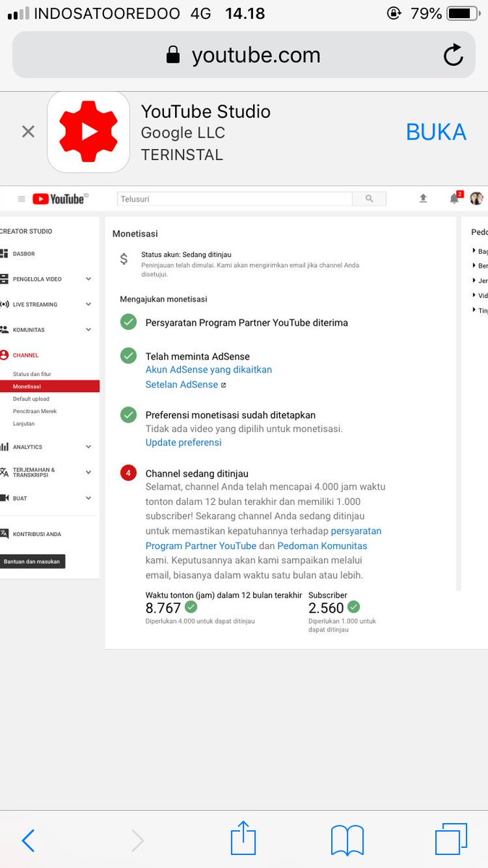Click the dollar sign status icon
488x868 pixels.
[124, 259]
